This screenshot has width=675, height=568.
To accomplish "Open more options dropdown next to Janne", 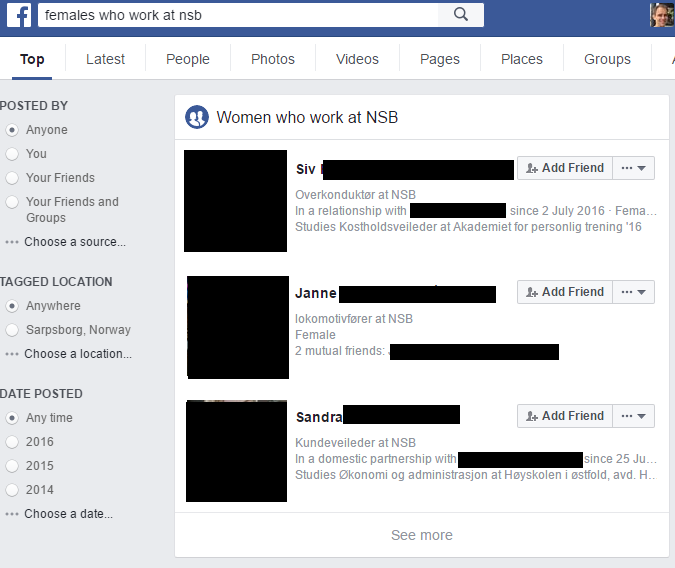I will tap(633, 292).
